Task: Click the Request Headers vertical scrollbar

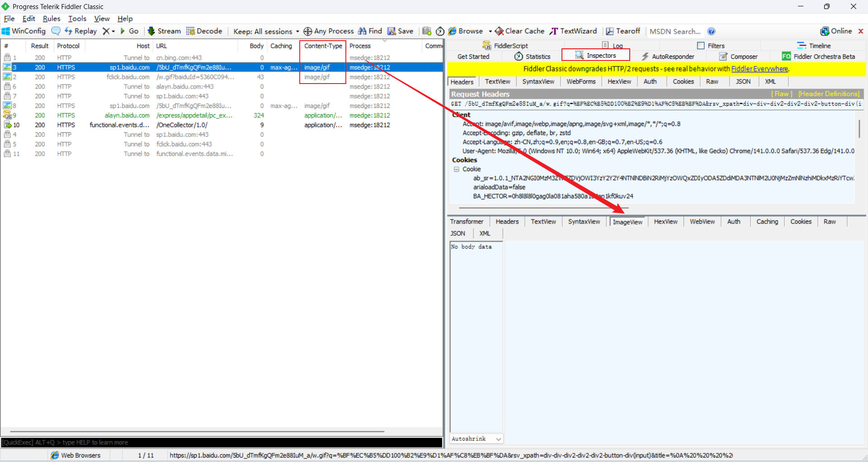Action: 859,129
